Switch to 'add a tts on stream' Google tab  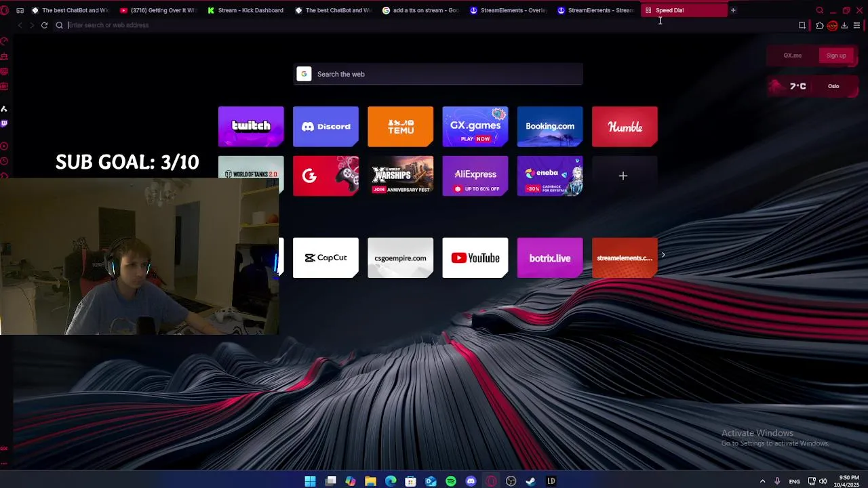[x=420, y=10]
